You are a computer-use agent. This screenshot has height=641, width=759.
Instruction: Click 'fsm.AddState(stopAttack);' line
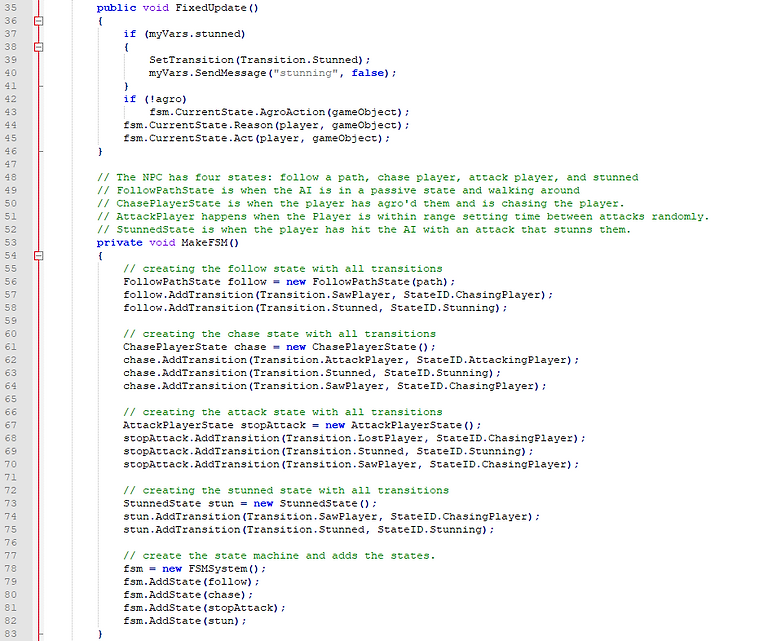[x=204, y=609]
